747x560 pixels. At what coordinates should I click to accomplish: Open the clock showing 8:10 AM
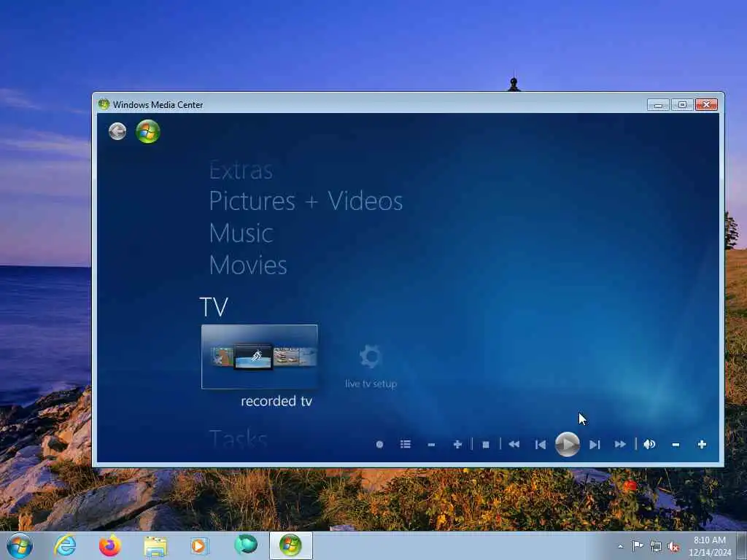(x=710, y=546)
